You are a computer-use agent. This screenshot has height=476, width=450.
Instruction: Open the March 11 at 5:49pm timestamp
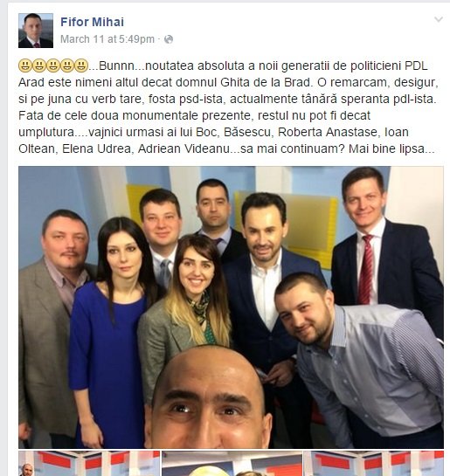click(x=107, y=39)
